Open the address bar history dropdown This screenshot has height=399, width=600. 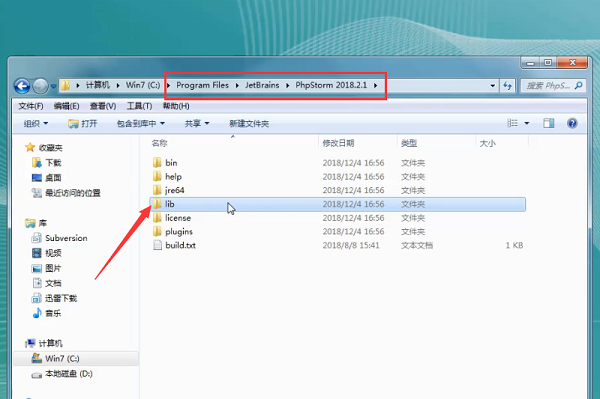[493, 86]
